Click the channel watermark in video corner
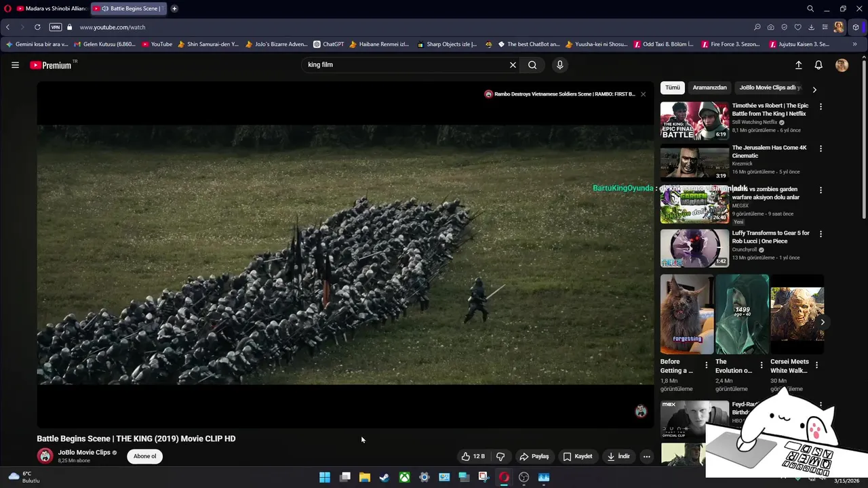 pos(640,411)
